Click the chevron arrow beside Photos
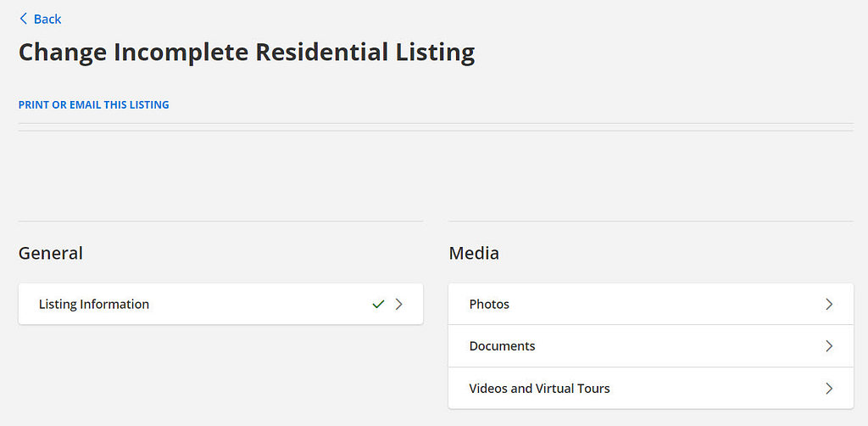This screenshot has width=868, height=426. [x=829, y=304]
